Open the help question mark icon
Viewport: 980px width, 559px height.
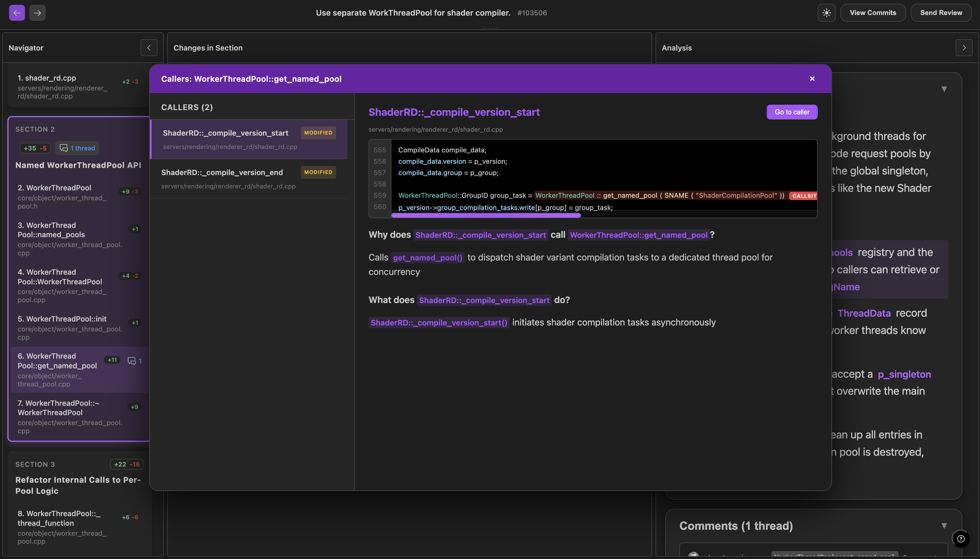(x=960, y=538)
